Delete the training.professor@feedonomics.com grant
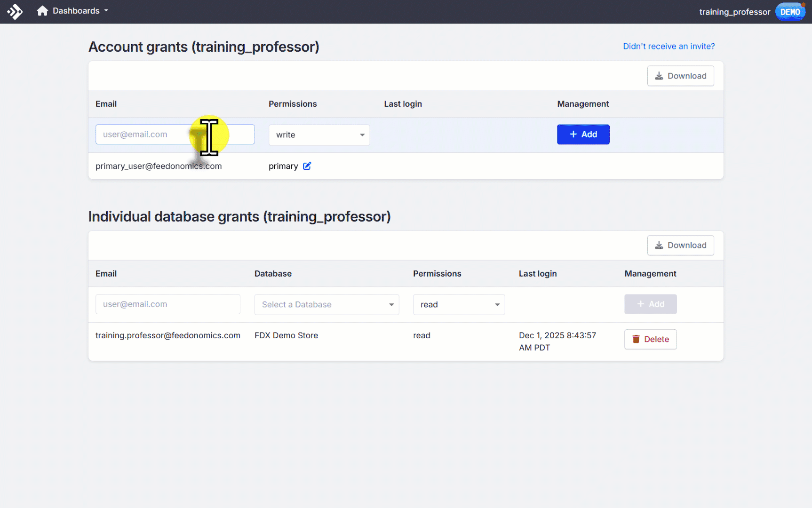 pyautogui.click(x=651, y=340)
